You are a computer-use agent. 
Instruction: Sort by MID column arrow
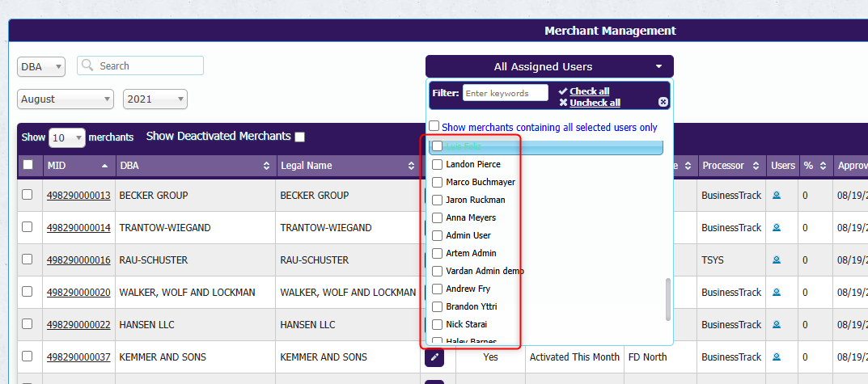coord(104,166)
